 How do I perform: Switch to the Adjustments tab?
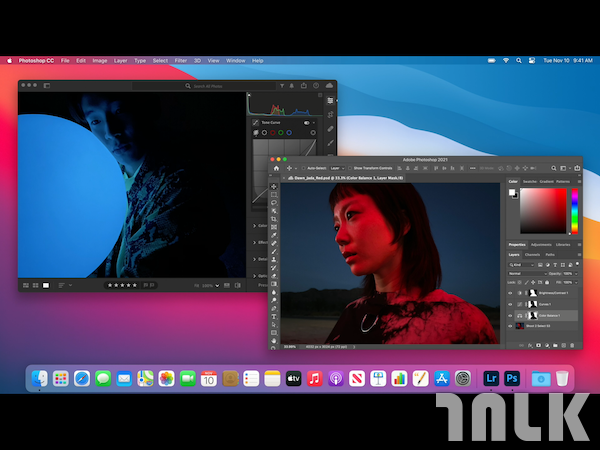tap(541, 245)
